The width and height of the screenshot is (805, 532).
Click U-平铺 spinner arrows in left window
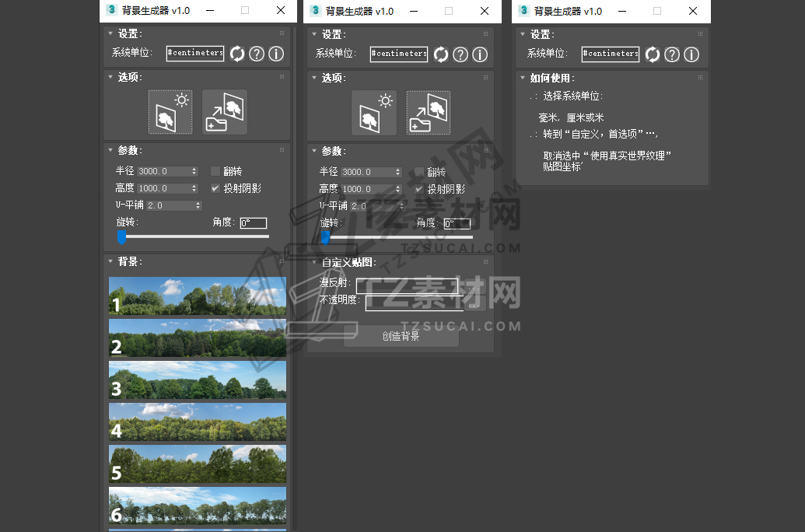click(x=198, y=205)
